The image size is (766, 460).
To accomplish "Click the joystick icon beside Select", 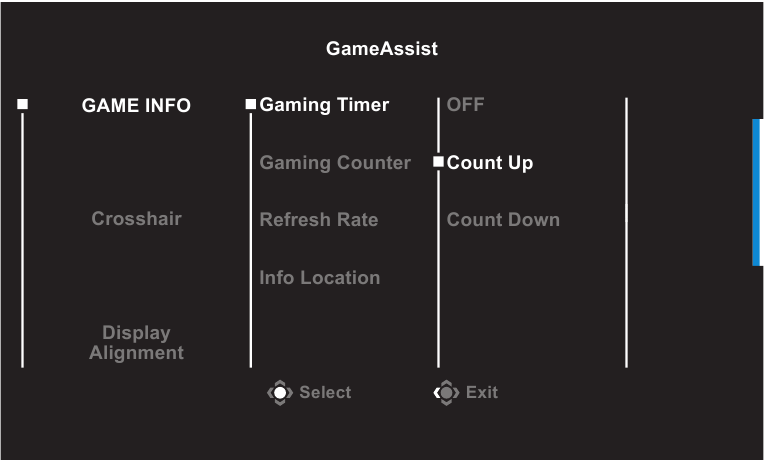I will point(280,393).
